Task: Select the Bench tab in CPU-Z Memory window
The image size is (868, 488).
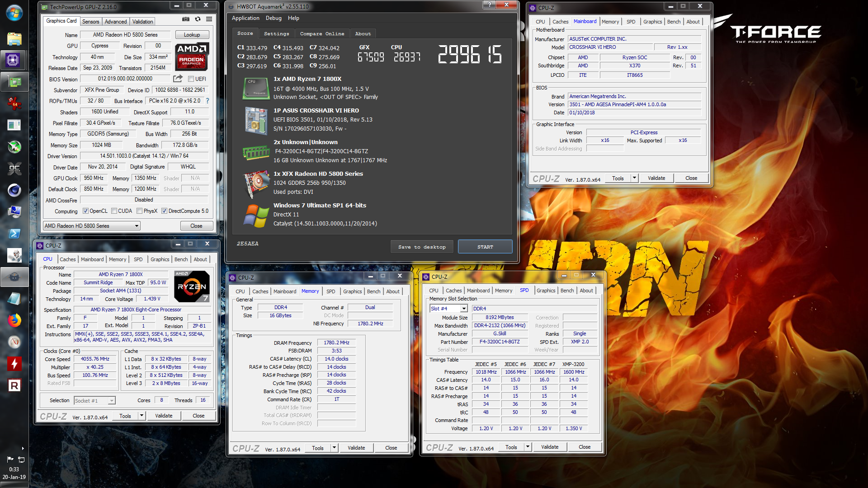Action: (373, 291)
